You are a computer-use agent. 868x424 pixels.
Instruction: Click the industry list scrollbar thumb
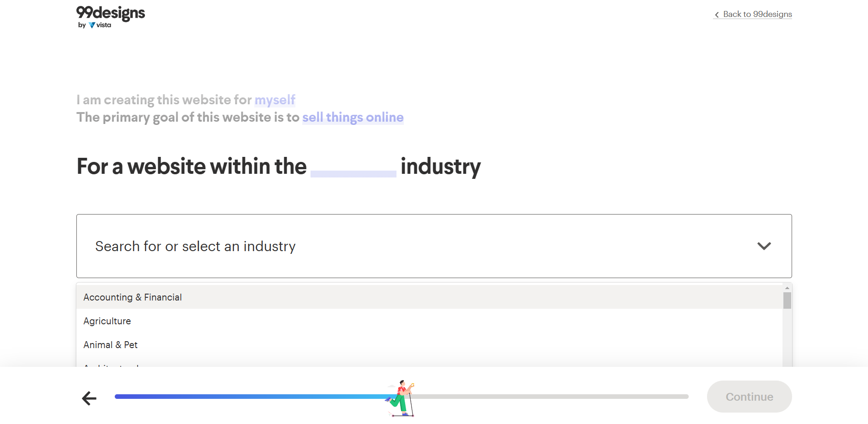click(787, 301)
